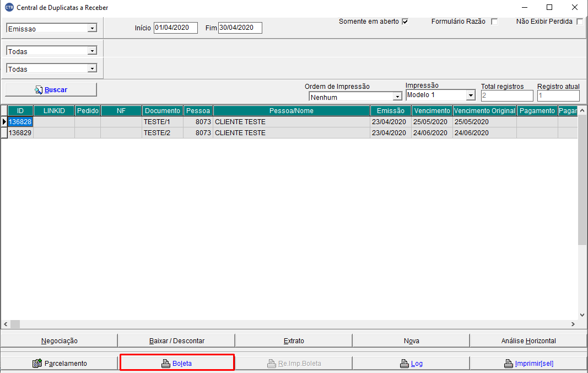The image size is (588, 373).
Task: Click the Buscar search button
Action: click(51, 90)
